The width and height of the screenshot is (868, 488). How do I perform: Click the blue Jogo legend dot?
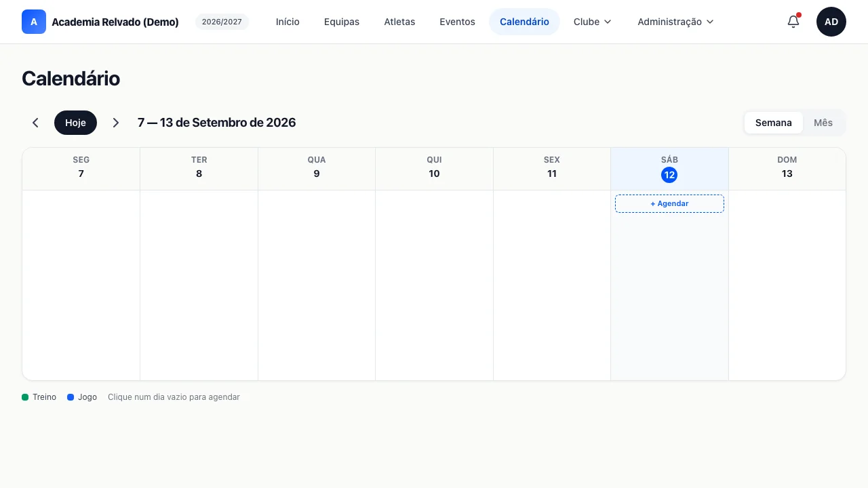pos(71,397)
